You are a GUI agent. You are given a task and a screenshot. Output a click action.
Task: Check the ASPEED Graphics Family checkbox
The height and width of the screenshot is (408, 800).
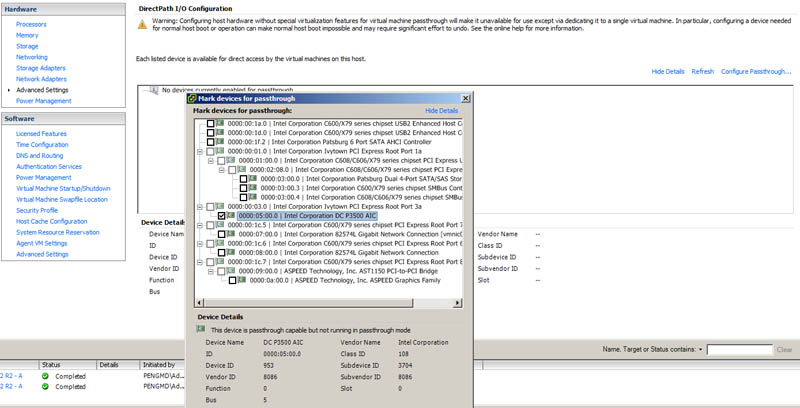(232, 280)
